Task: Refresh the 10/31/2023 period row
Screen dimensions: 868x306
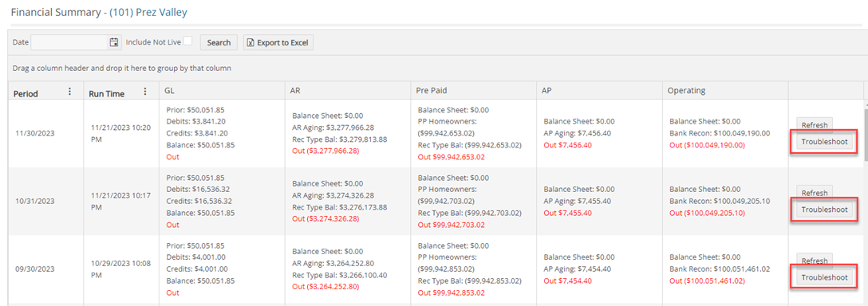Action: 815,193
